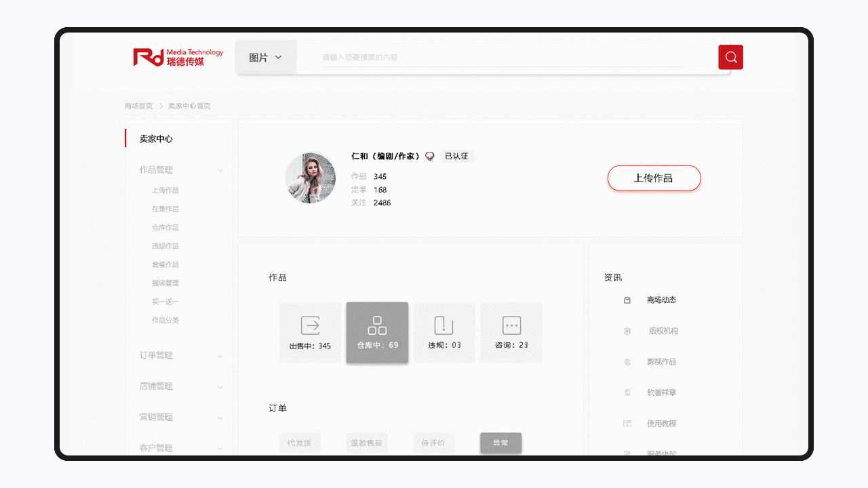Expand the 客户管理 section chevron

(x=220, y=448)
